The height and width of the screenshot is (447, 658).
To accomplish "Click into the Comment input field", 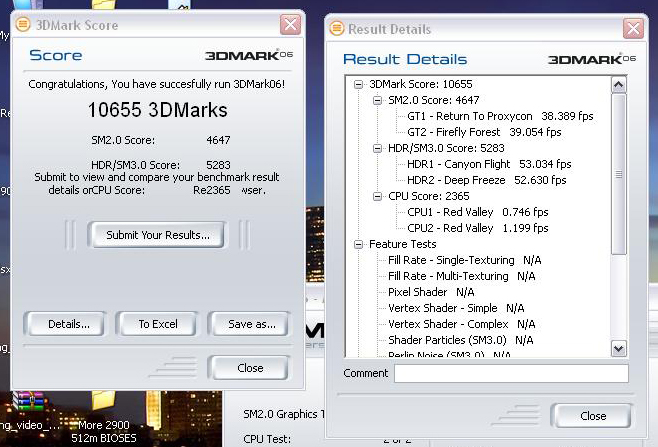I will tap(511, 373).
